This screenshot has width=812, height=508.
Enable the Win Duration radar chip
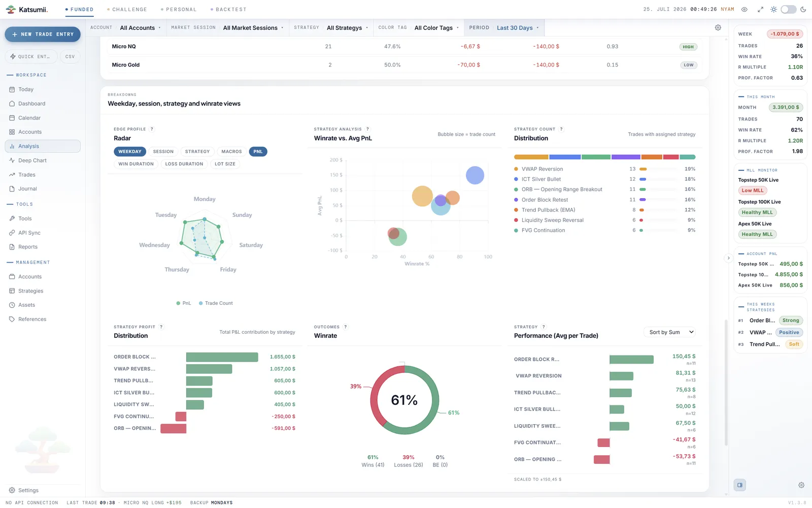pos(136,164)
